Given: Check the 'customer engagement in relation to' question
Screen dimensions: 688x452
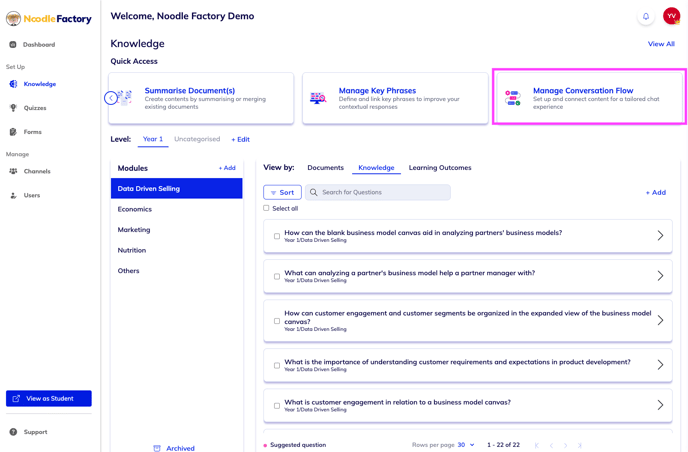Looking at the screenshot, I should tap(277, 406).
